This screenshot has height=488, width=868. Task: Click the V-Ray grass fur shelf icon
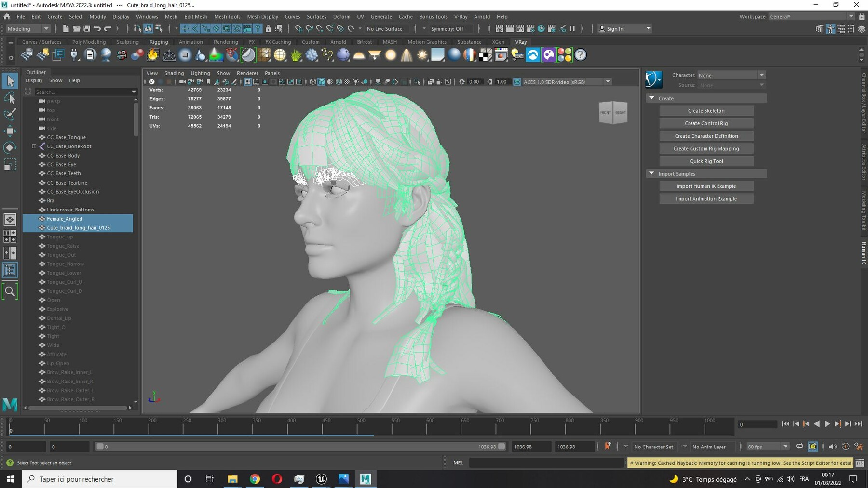pyautogui.click(x=296, y=55)
